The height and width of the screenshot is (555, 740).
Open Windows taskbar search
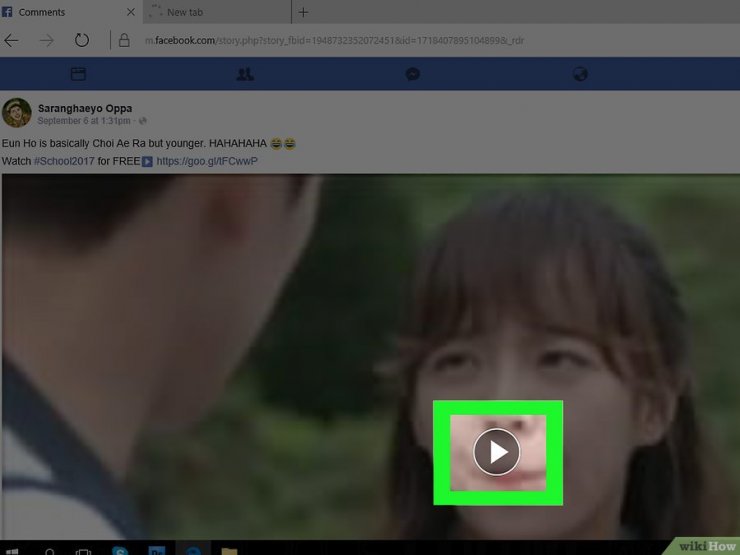pyautogui.click(x=50, y=551)
